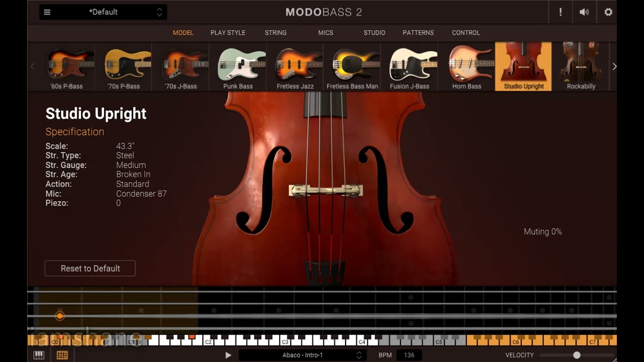Show the fretboard grid view icon
The width and height of the screenshot is (644, 362).
click(x=62, y=355)
